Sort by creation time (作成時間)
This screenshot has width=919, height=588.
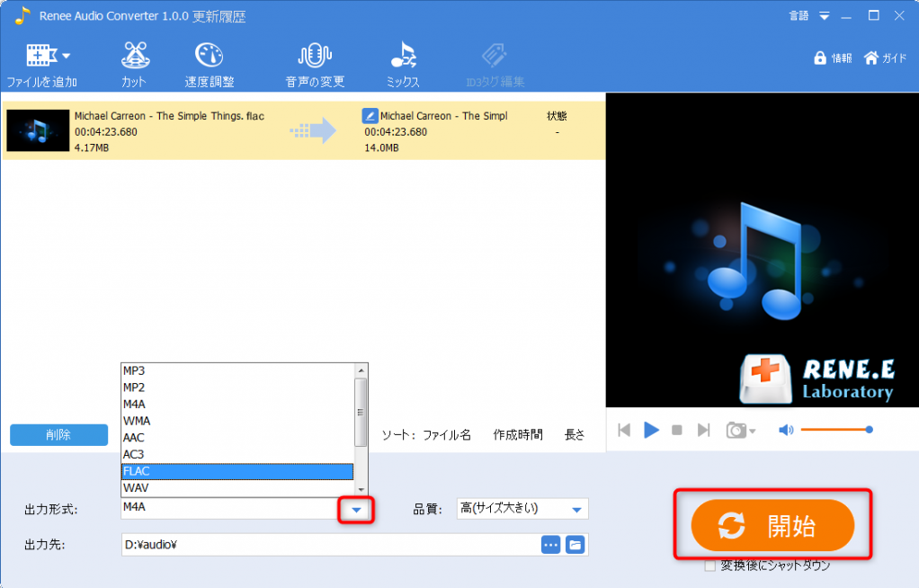pyautogui.click(x=518, y=434)
